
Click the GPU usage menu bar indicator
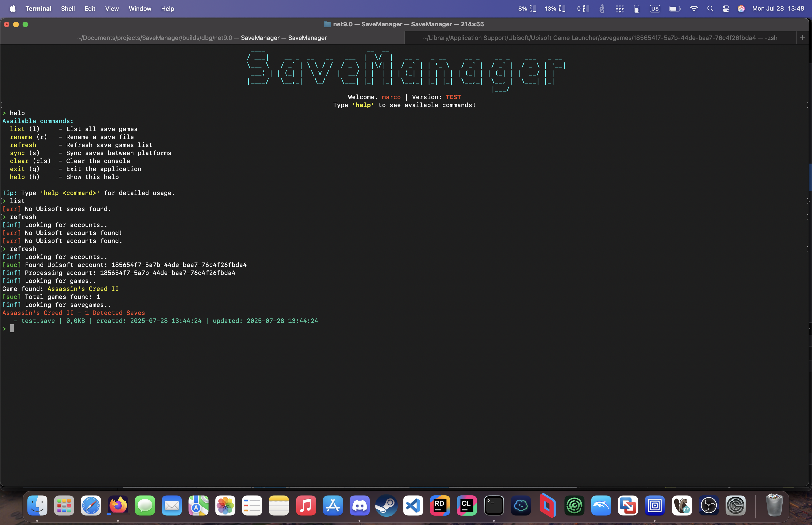(583, 8)
